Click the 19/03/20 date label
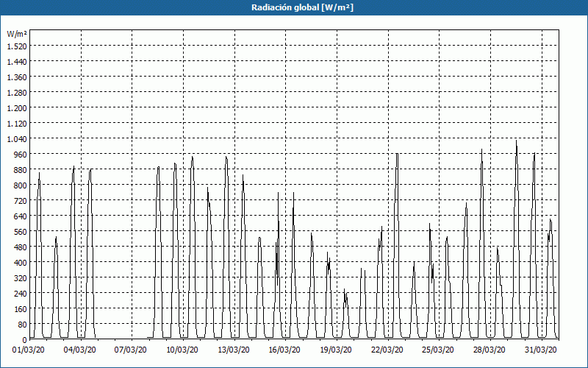588x368 pixels. coord(336,350)
